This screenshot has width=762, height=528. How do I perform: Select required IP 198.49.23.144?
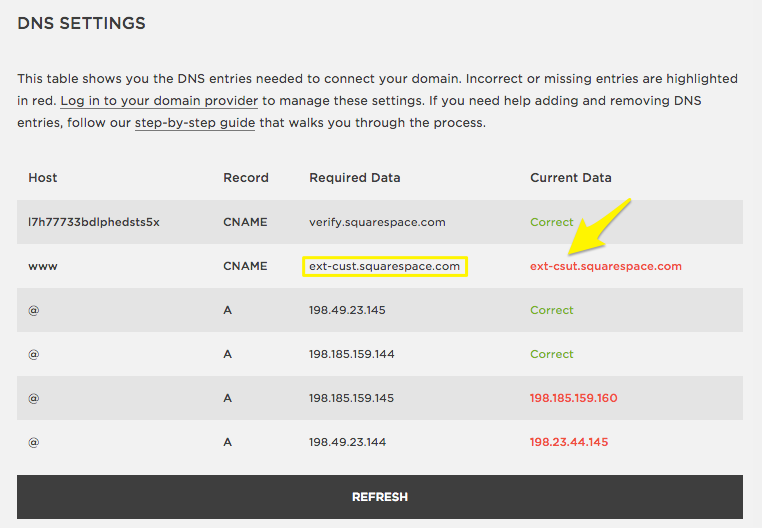347,442
